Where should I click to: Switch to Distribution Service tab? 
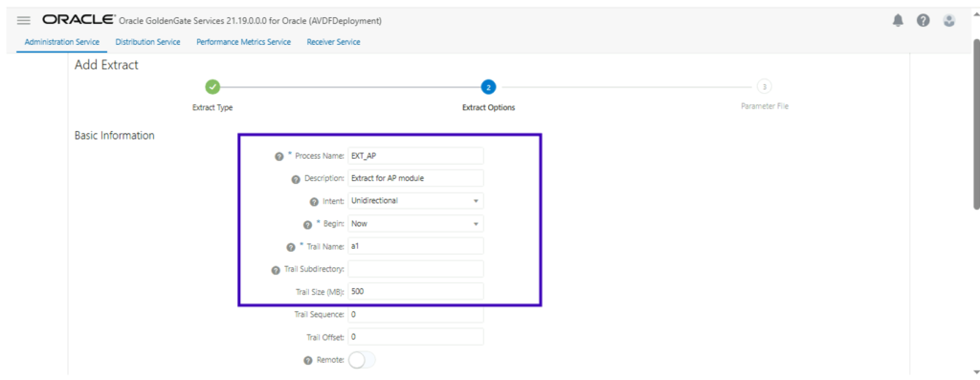[148, 42]
